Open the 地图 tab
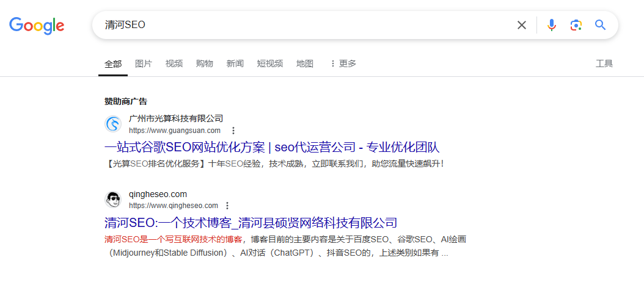Screen dimensions: 644x288 305,63
